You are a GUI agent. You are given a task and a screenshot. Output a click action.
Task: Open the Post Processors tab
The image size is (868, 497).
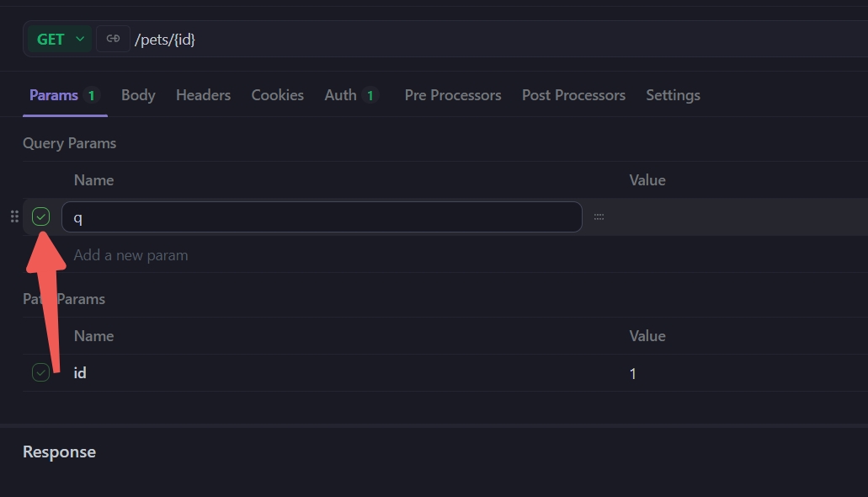573,95
